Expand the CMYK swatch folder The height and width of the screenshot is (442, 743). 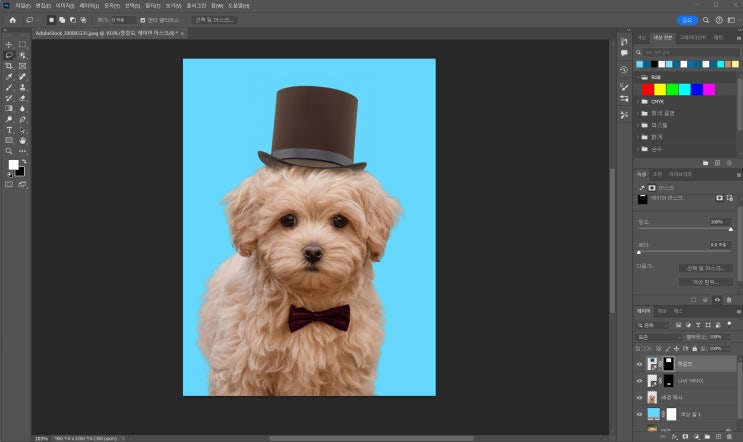639,101
